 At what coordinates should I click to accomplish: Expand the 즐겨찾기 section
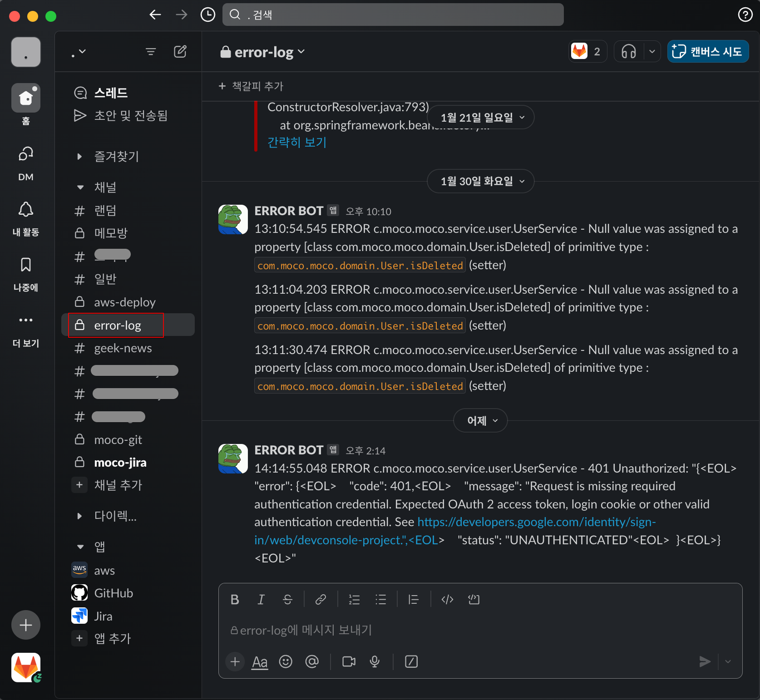(80, 157)
